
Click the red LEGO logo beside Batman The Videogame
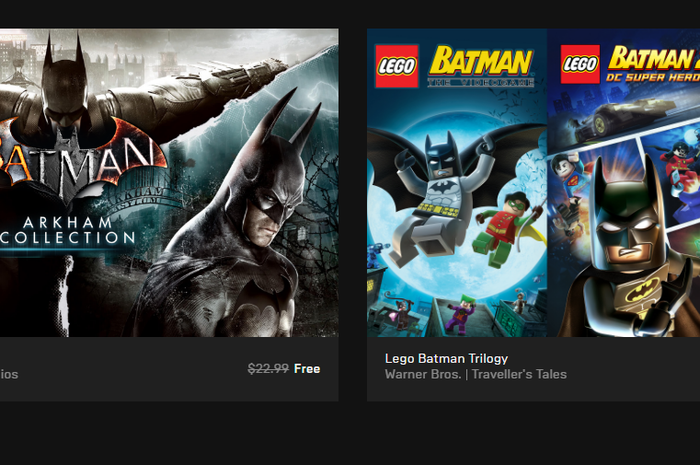[x=397, y=66]
